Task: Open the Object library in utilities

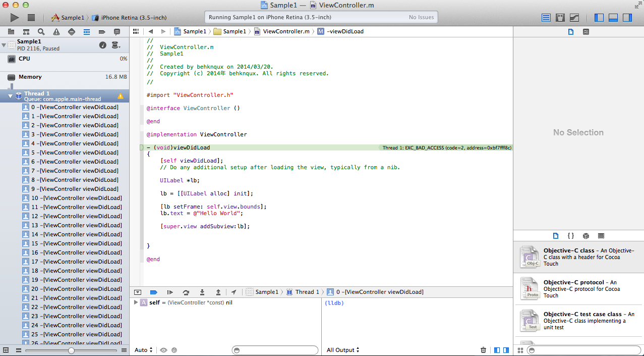Action: coord(586,236)
